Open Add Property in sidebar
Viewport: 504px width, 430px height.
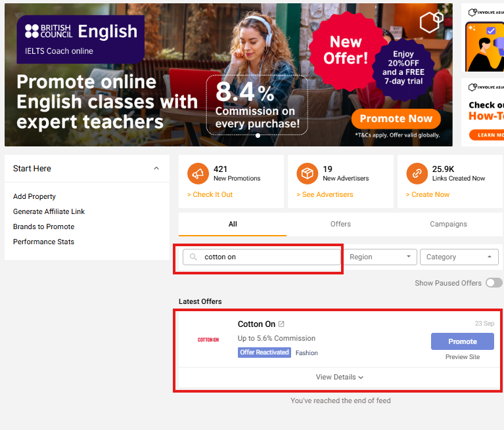[34, 196]
